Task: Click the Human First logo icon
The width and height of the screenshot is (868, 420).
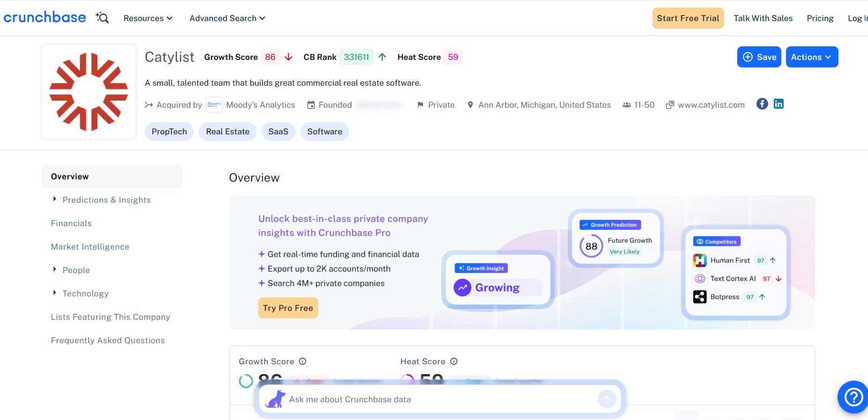Action: pyautogui.click(x=700, y=260)
